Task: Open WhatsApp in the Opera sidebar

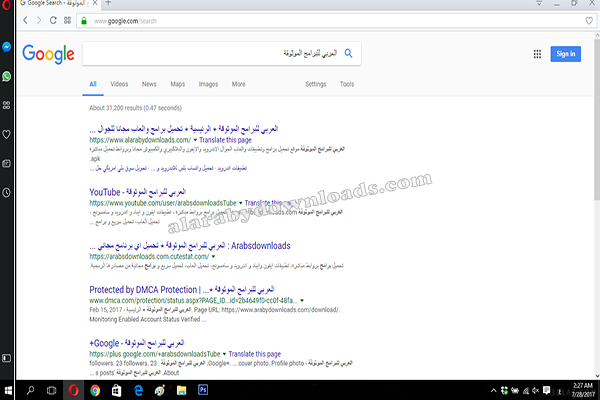Action: [x=7, y=76]
